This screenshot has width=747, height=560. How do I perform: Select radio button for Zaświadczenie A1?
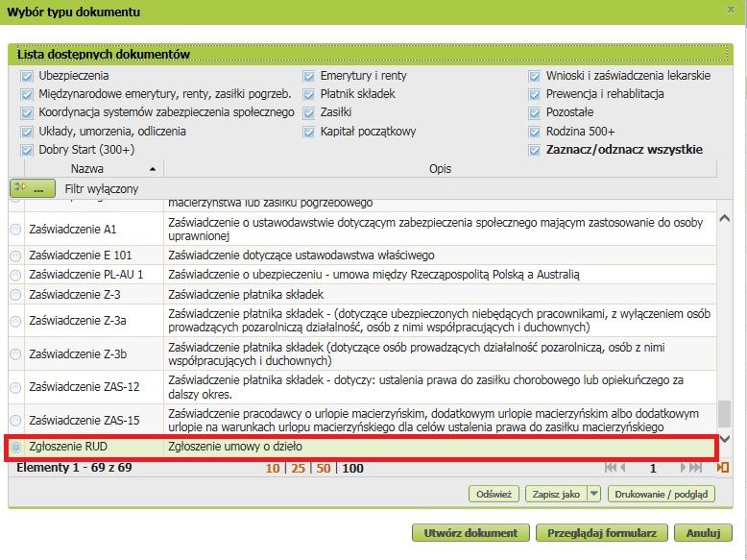(x=15, y=230)
